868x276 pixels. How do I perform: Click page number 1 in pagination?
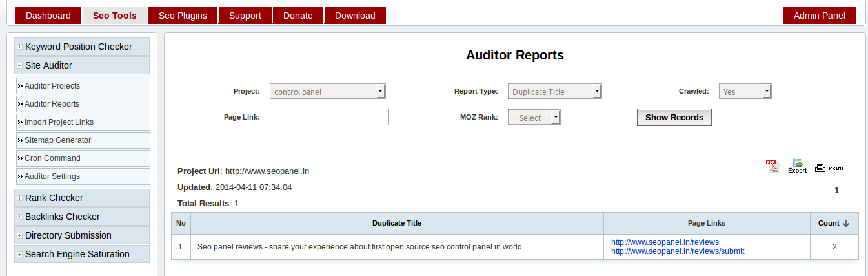836,191
